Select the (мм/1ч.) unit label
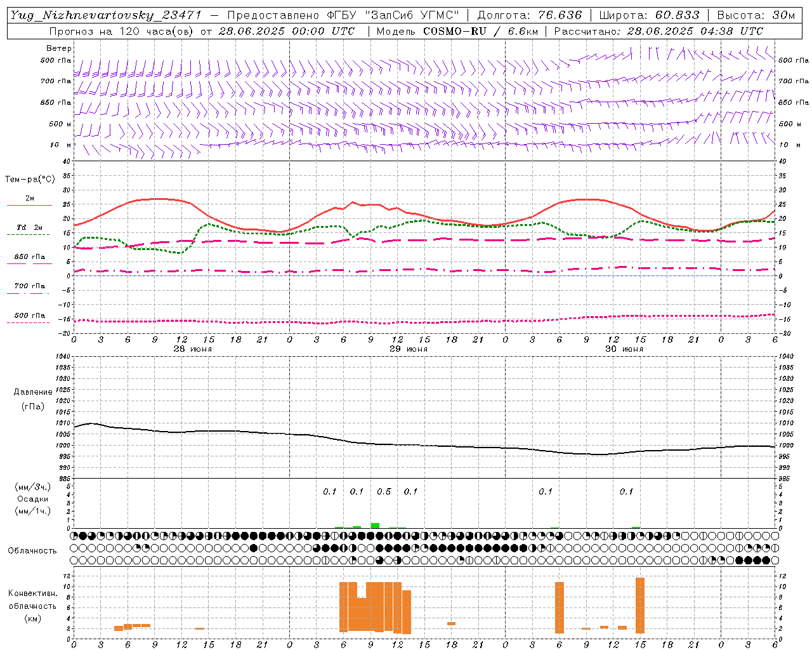 click(32, 512)
